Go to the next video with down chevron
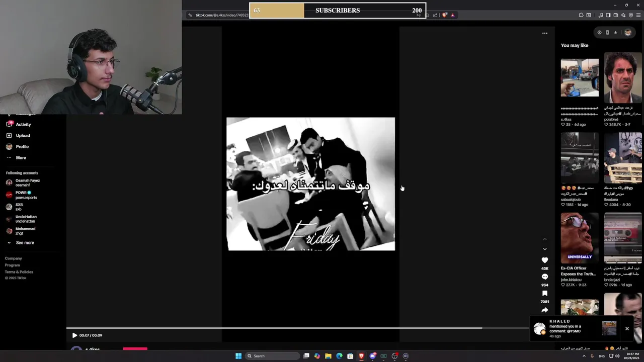 tap(544, 249)
